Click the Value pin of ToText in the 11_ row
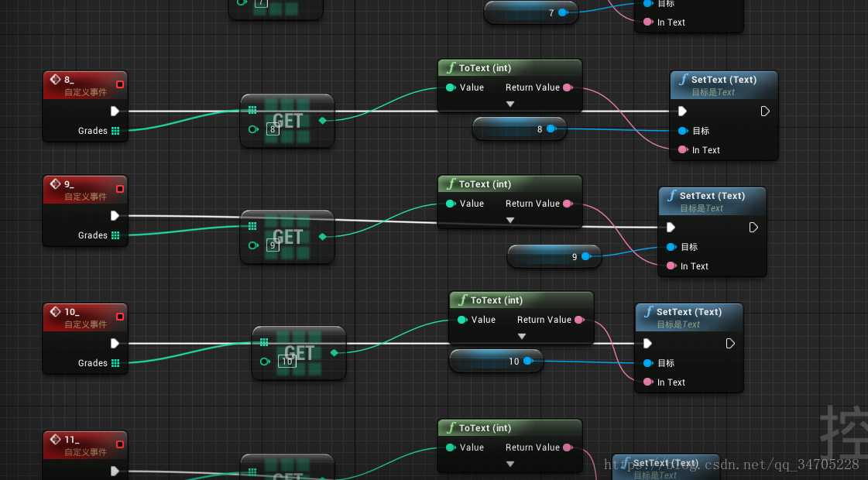The height and width of the screenshot is (480, 868). click(x=451, y=447)
